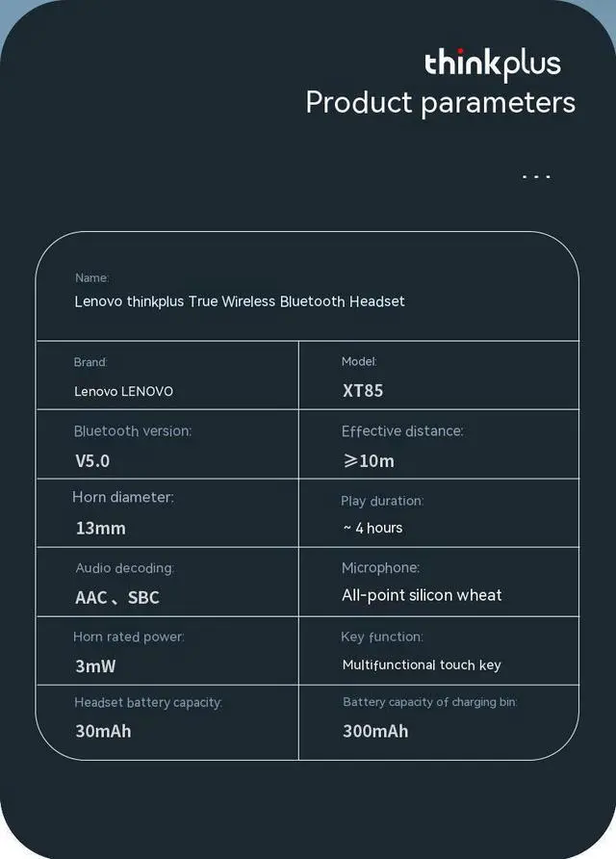This screenshot has height=859, width=616.
Task: Click the Model value XT85
Action: coord(363,391)
